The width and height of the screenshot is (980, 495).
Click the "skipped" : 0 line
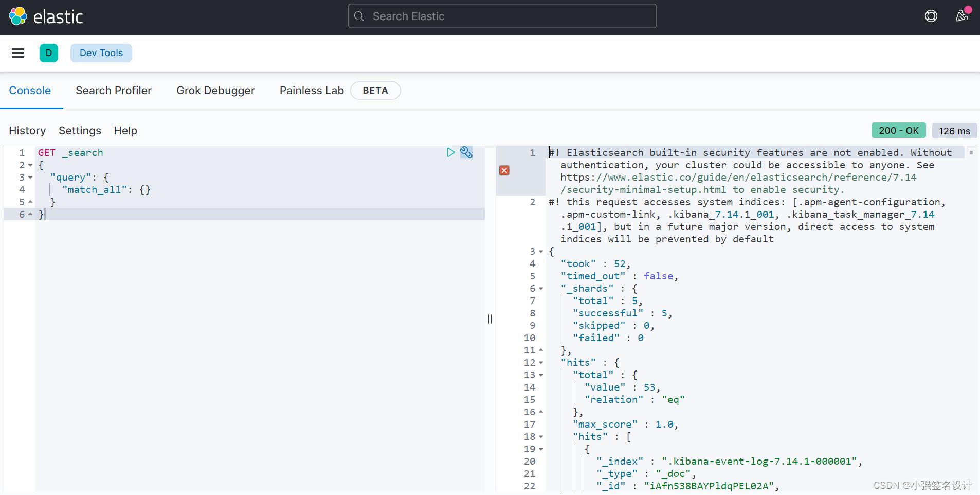point(613,326)
